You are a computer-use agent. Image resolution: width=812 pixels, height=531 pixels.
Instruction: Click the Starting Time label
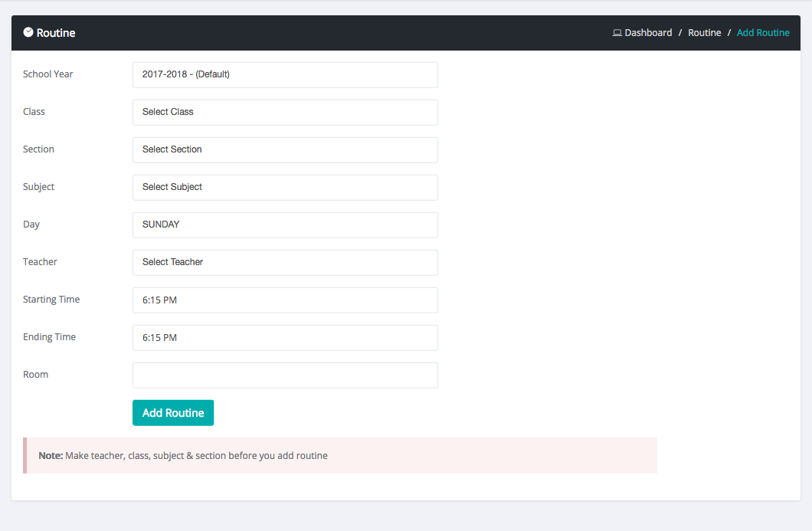tap(51, 300)
